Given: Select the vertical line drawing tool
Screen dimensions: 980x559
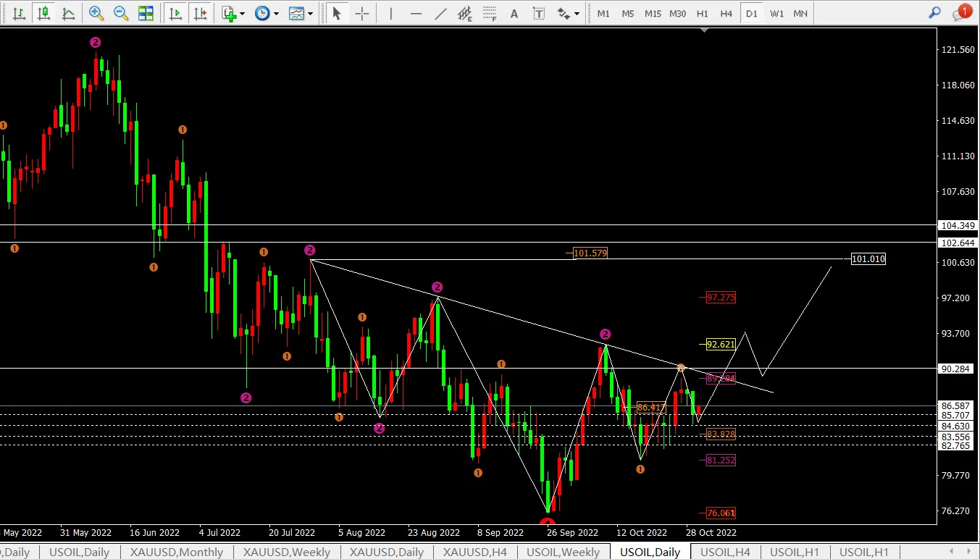Looking at the screenshot, I should 390,13.
